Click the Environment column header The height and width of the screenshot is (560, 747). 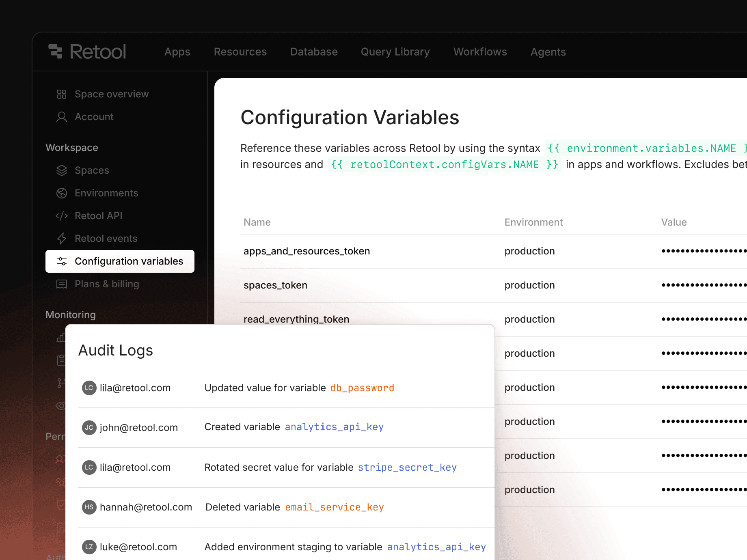533,222
